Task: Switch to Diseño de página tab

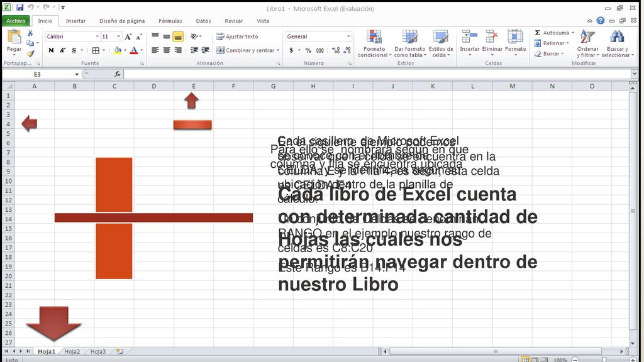Action: pyautogui.click(x=122, y=21)
